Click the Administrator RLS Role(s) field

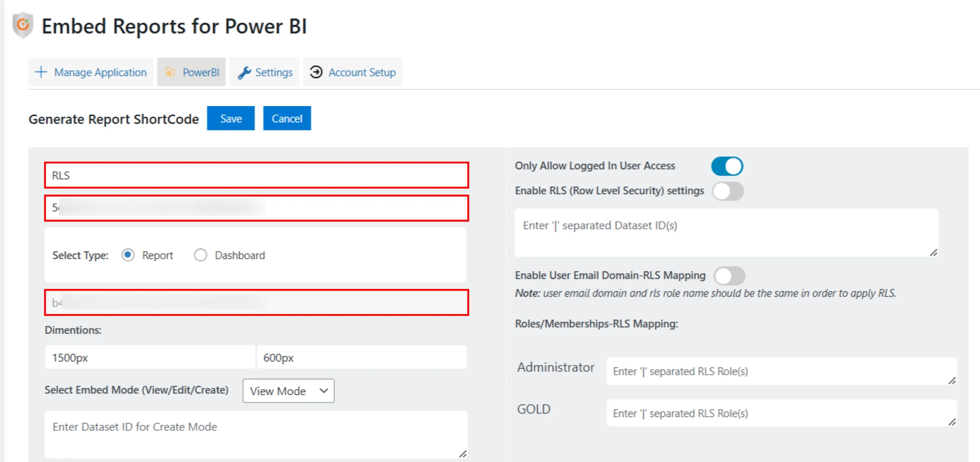coord(782,371)
